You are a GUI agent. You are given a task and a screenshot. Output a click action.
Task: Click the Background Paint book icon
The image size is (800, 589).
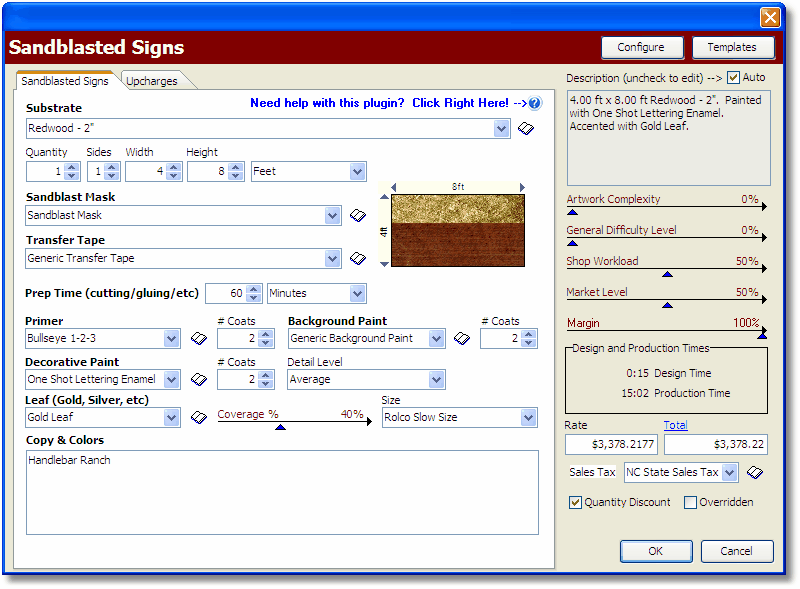(461, 339)
